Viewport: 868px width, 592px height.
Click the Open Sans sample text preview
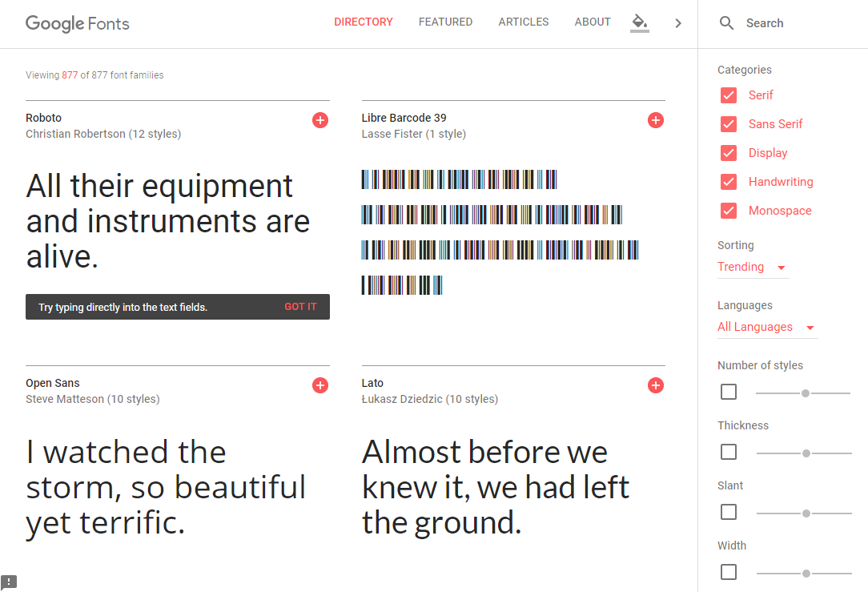tap(166, 487)
